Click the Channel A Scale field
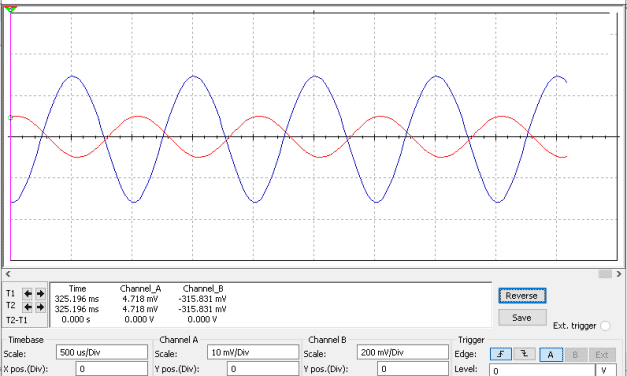 253,352
